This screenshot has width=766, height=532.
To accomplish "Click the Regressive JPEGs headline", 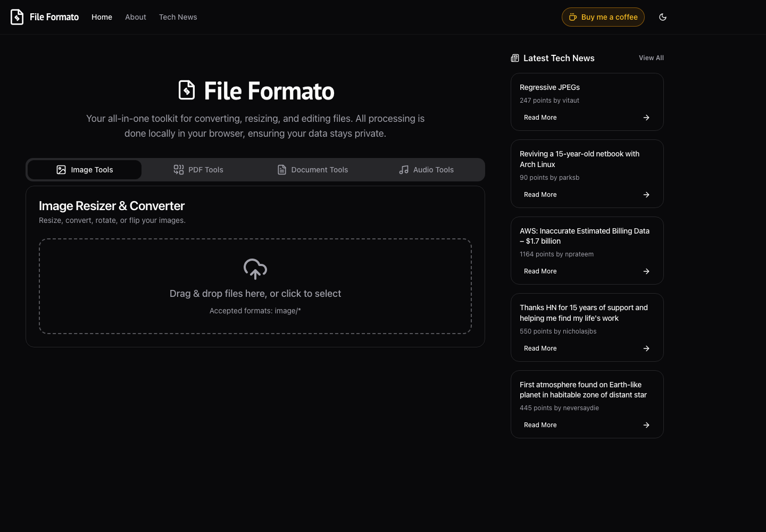I will point(549,87).
